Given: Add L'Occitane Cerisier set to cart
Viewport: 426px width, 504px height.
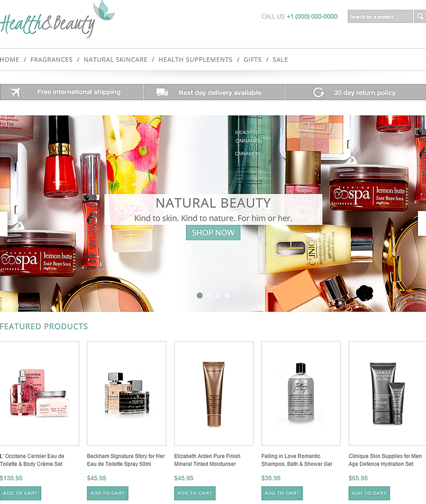Looking at the screenshot, I should (21, 493).
